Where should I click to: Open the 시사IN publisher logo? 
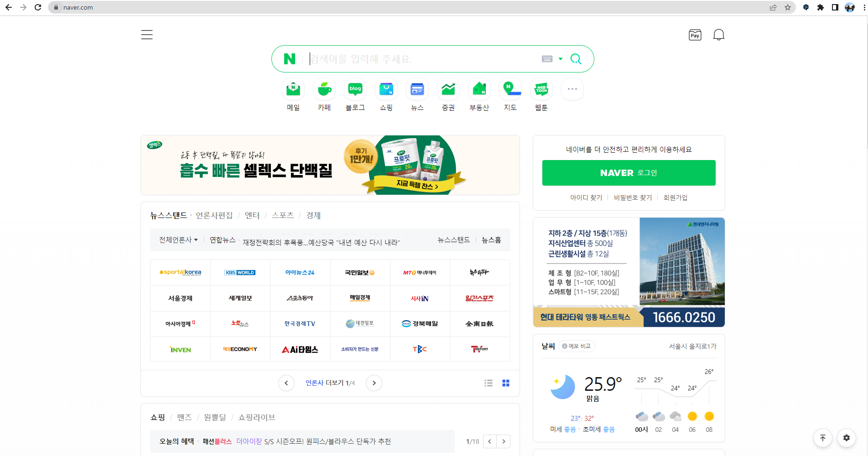tap(420, 298)
